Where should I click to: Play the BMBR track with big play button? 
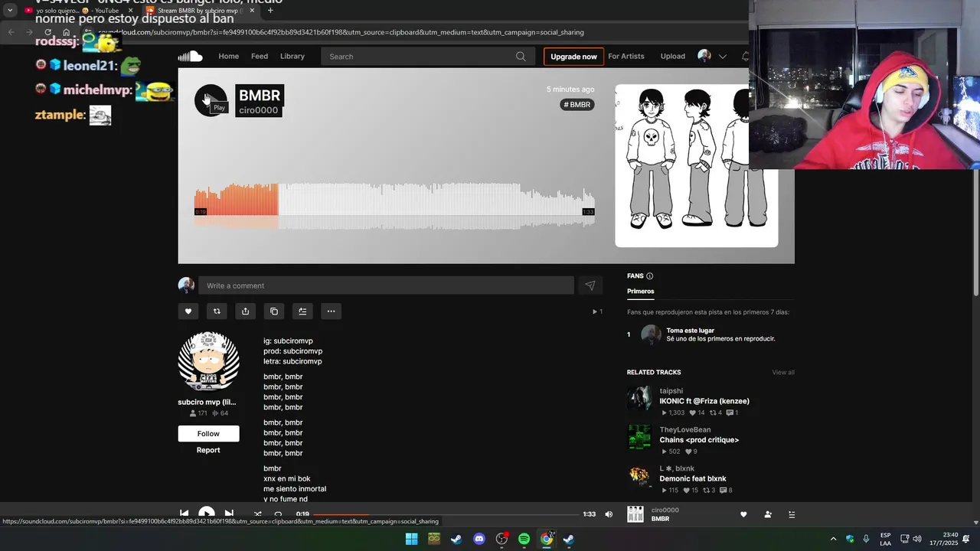tap(211, 100)
